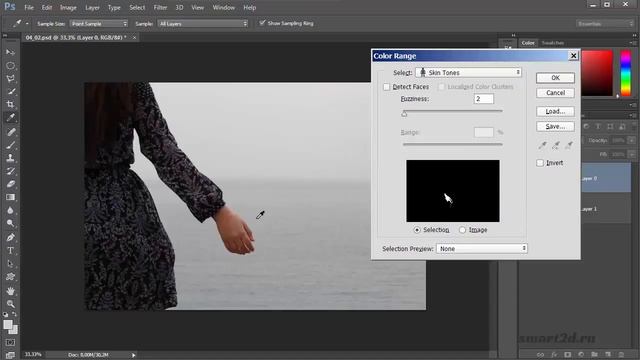Open the File menu
This screenshot has width=640, height=360.
point(29,7)
